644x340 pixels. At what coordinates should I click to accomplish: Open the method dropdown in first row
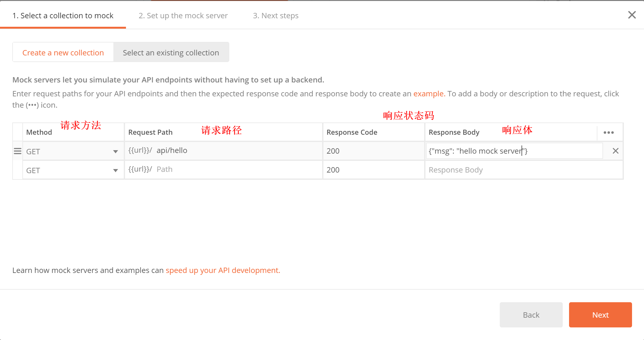pos(73,151)
